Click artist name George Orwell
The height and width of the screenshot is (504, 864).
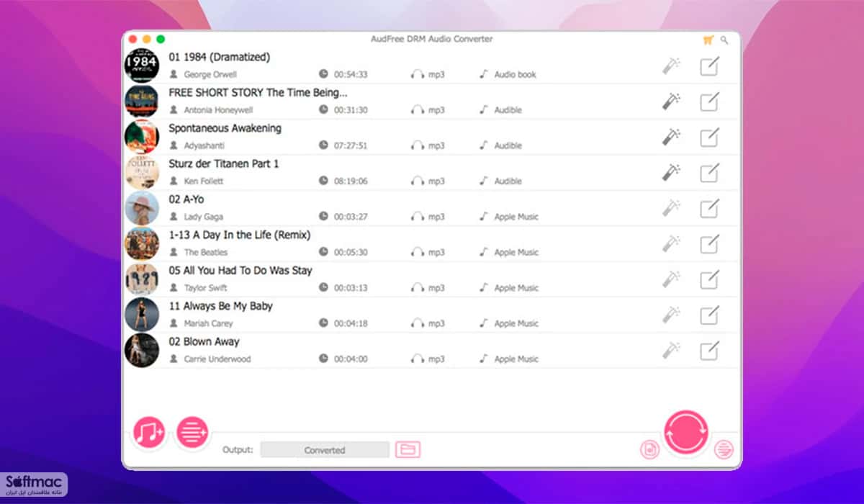coord(210,74)
